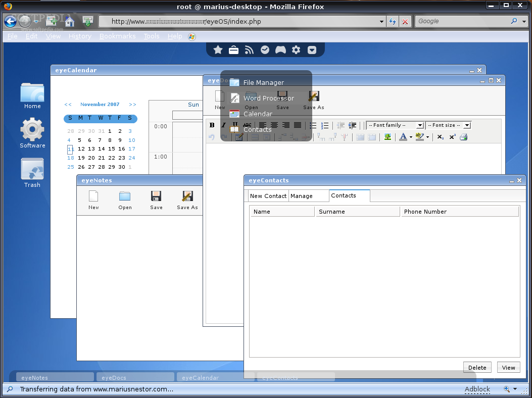The image size is (532, 398).
Task: Open the Font size dropdown
Action: tap(448, 125)
